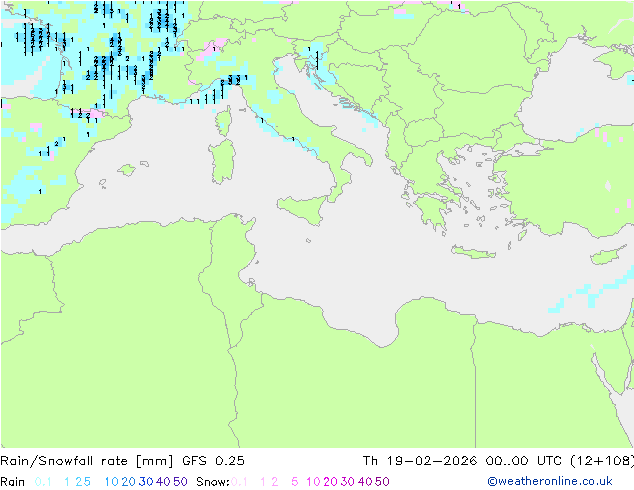
Task: Select the rain legend value 40
Action: coord(163,482)
